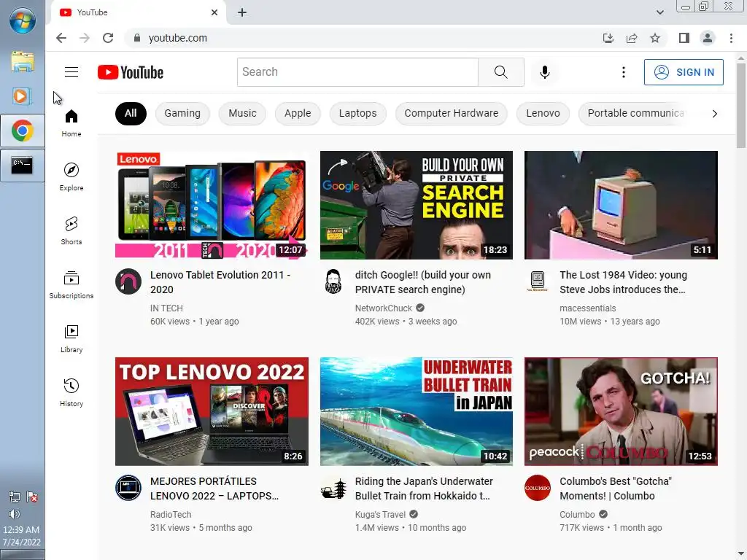Screen dimensions: 747x560
Task: Open Windows Media Player from taskbar
Action: coord(23,96)
